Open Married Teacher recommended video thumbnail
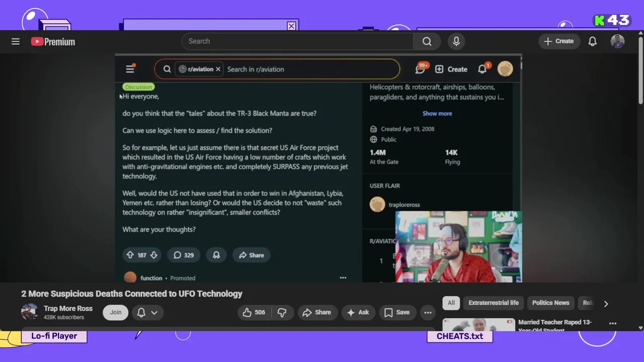 478,325
